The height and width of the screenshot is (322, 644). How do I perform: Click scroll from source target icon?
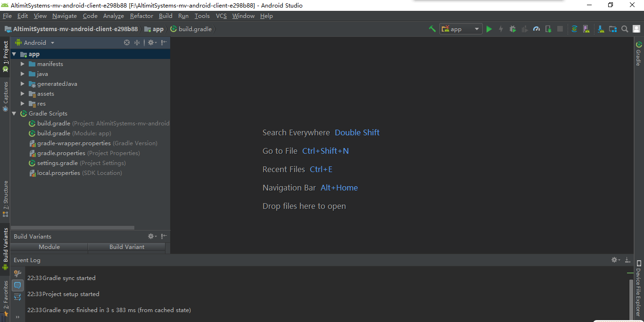127,42
